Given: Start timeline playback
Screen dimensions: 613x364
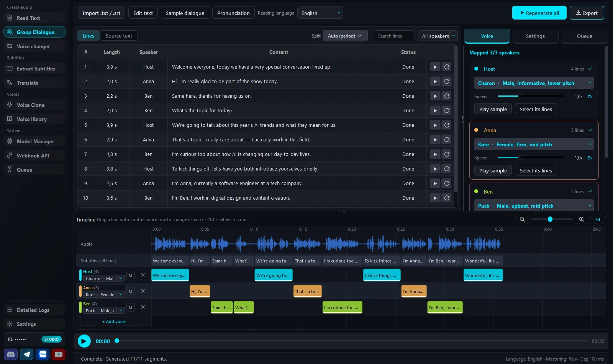Looking at the screenshot, I should tap(84, 341).
